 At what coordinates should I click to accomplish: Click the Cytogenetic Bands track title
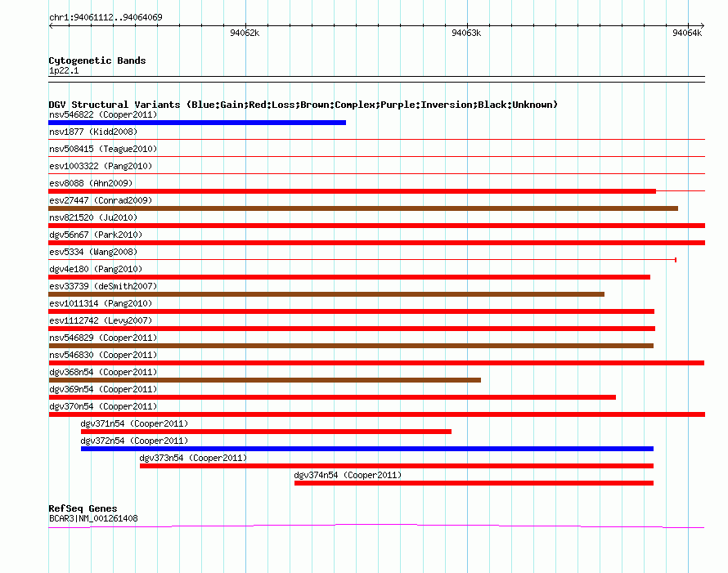pyautogui.click(x=97, y=60)
